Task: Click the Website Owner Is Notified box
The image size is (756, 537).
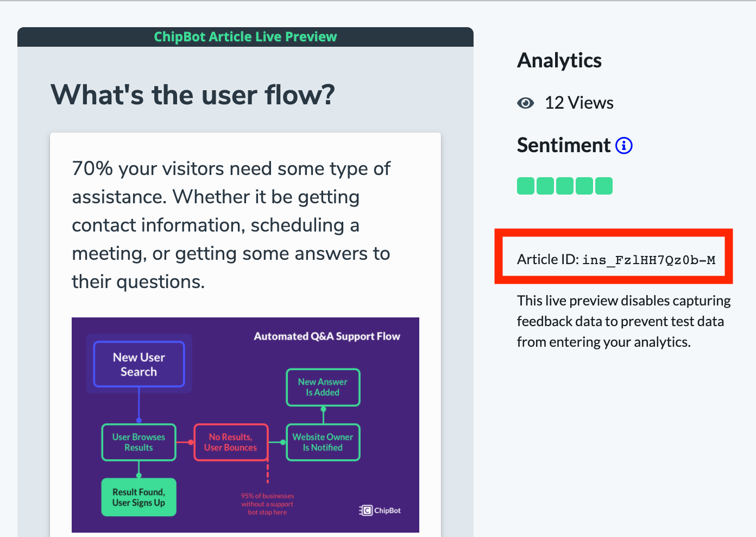Action: pyautogui.click(x=323, y=442)
